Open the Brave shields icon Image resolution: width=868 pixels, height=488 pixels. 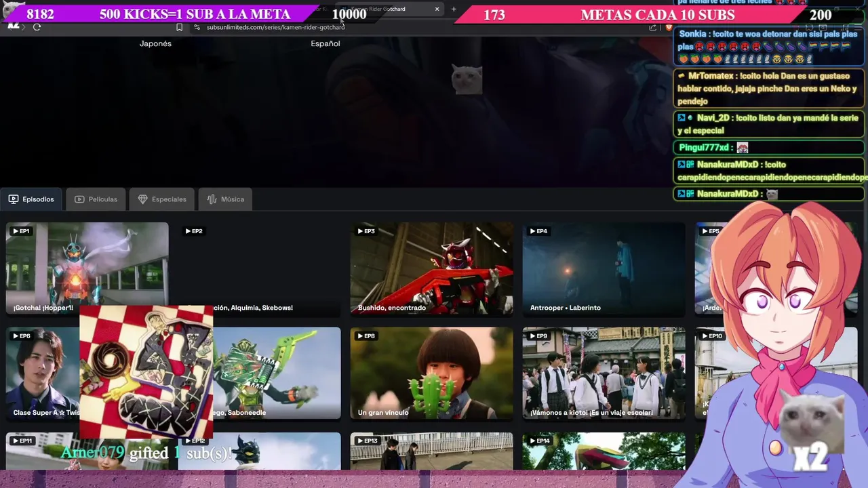[669, 27]
